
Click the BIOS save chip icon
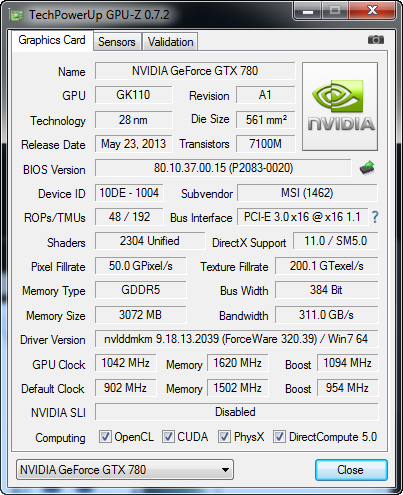click(x=367, y=168)
